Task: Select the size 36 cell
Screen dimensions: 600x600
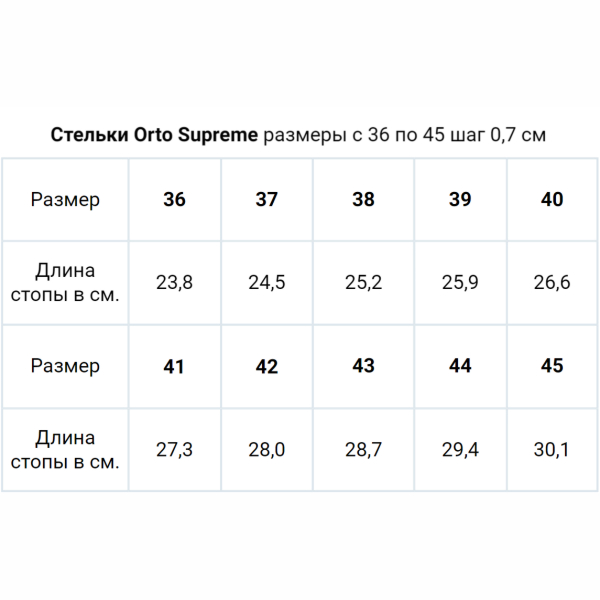Action: tap(174, 199)
